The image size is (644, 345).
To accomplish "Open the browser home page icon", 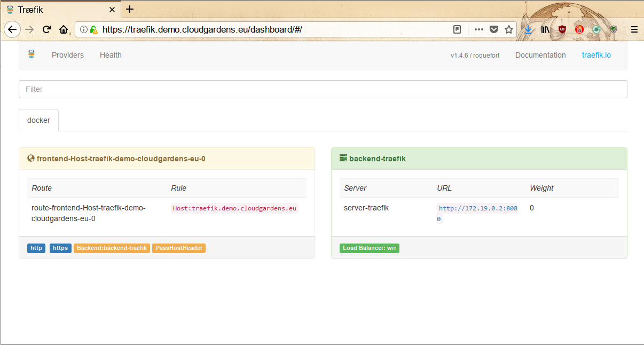I will 64,29.
